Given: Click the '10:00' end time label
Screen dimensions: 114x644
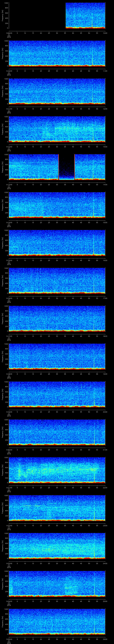Looking at the screenshot, I should (x=105, y=33).
